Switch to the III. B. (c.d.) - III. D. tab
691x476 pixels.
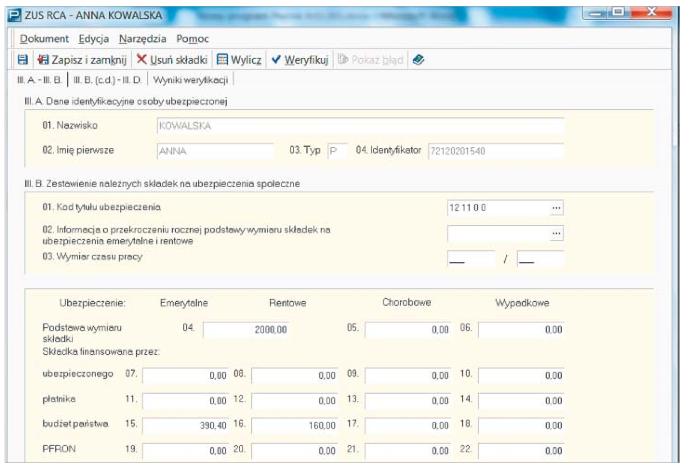(x=107, y=80)
